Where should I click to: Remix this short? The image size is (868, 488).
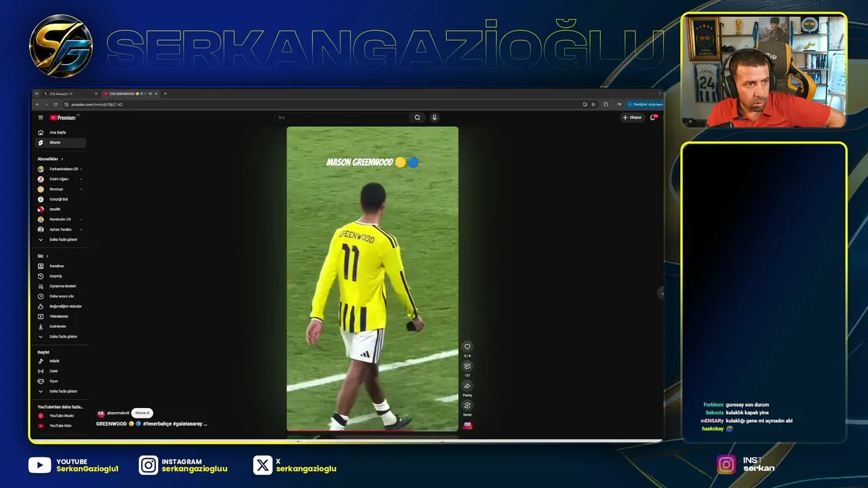467,406
